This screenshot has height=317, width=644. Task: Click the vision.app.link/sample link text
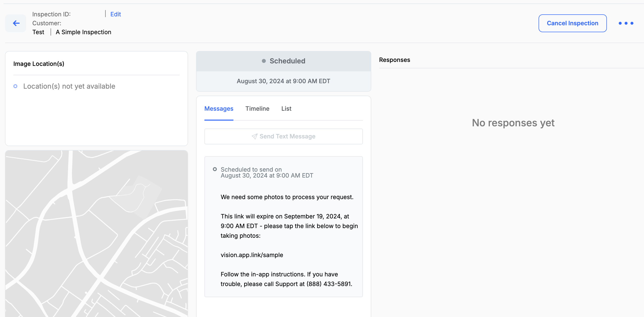(251, 255)
